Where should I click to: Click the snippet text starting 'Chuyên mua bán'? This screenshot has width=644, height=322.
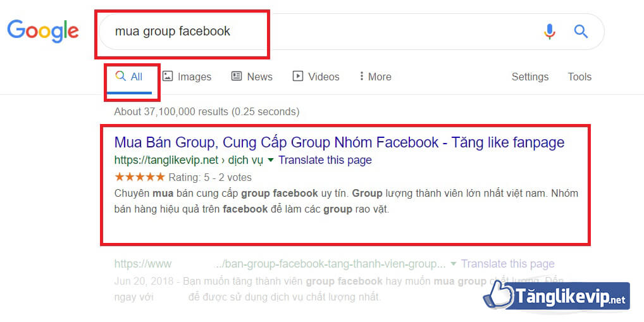tap(346, 201)
